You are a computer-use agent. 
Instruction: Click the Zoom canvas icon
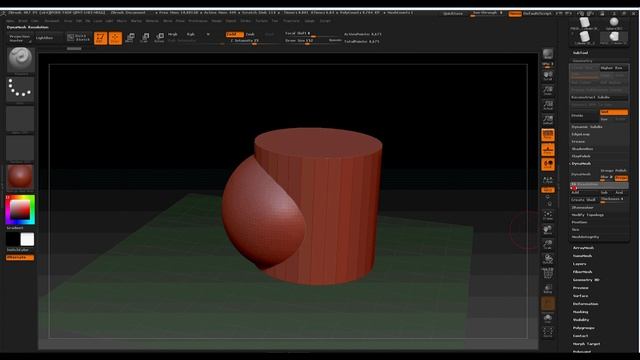point(548,91)
